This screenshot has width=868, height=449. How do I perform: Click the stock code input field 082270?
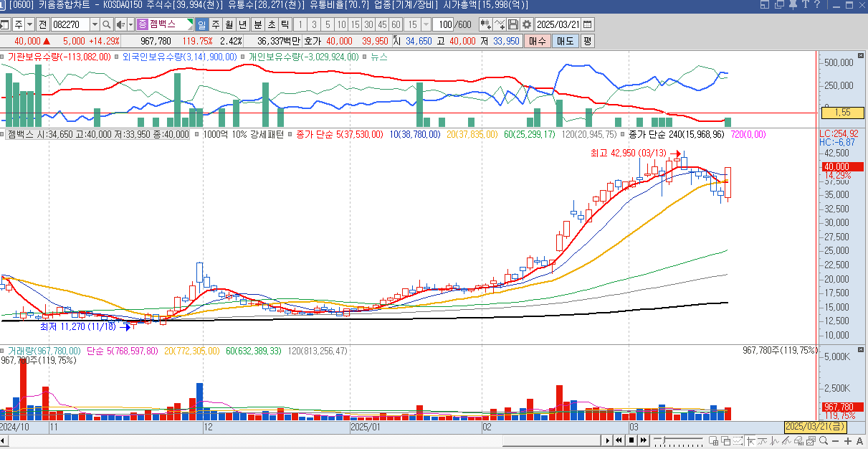point(70,24)
